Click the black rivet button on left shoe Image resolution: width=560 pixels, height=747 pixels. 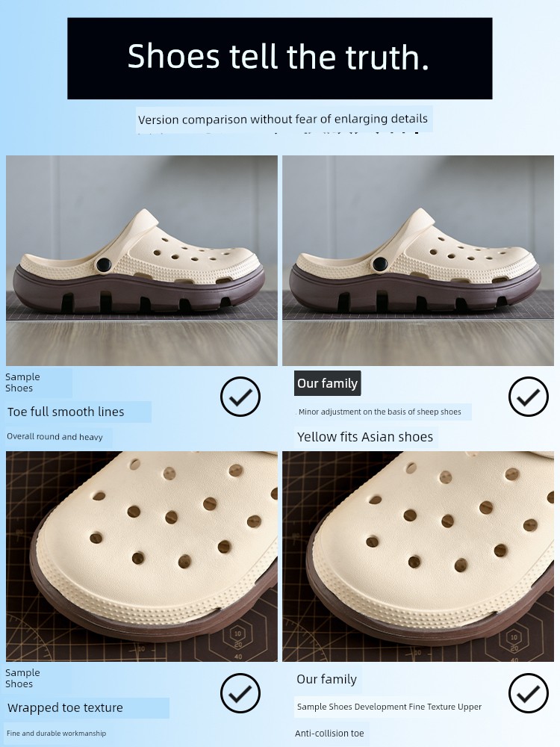[102, 265]
